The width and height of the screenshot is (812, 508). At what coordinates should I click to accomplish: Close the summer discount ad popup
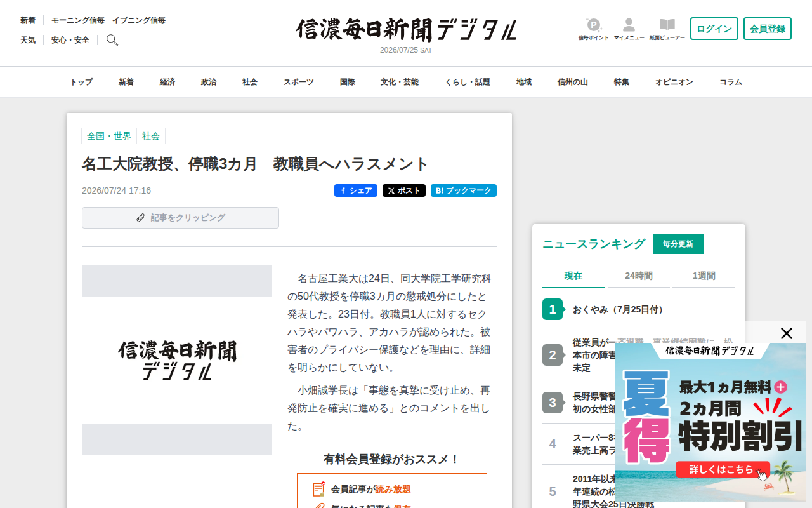(787, 333)
